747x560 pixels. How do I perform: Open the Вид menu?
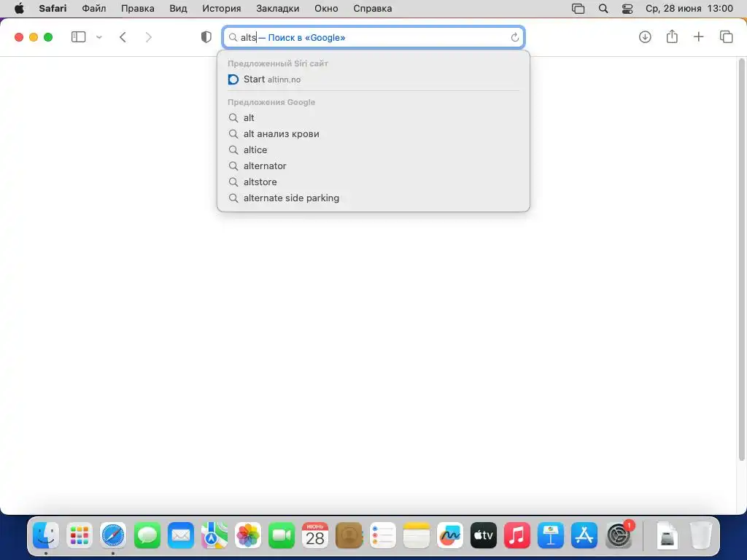pos(178,9)
